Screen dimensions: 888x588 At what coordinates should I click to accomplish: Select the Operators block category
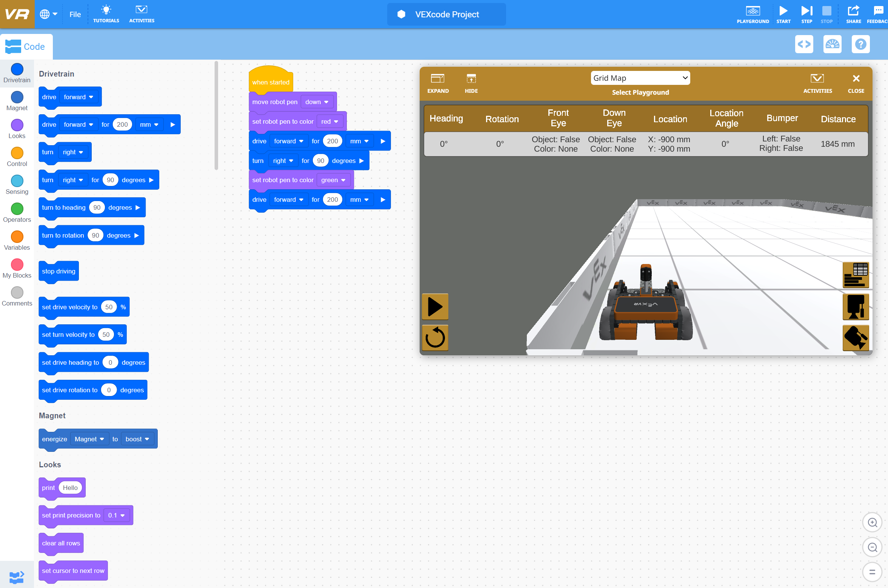(x=17, y=212)
